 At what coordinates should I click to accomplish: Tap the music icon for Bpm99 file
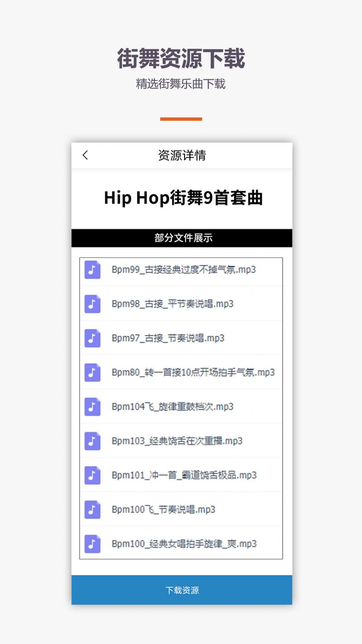pyautogui.click(x=92, y=270)
